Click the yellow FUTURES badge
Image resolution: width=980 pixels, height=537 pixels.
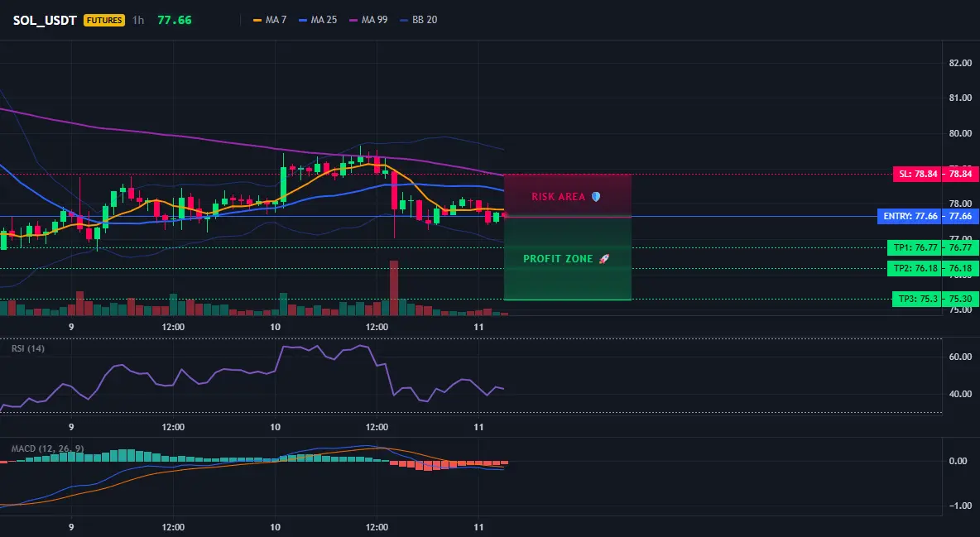click(x=104, y=20)
